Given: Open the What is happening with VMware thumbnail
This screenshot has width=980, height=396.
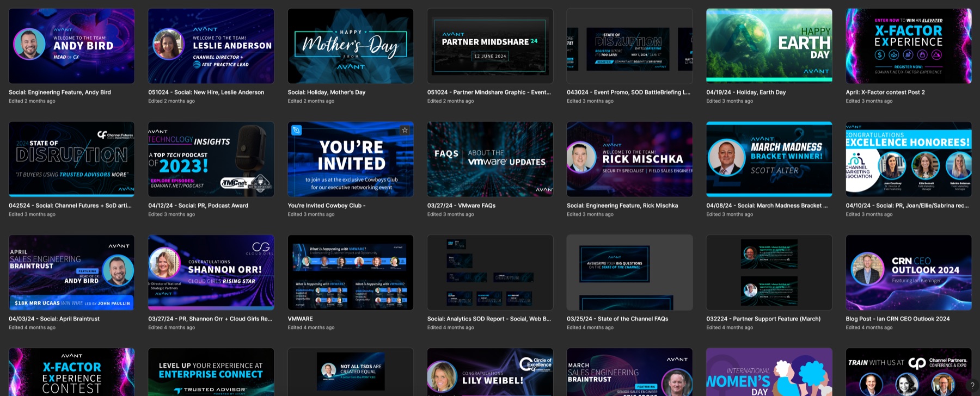Looking at the screenshot, I should pos(351,273).
